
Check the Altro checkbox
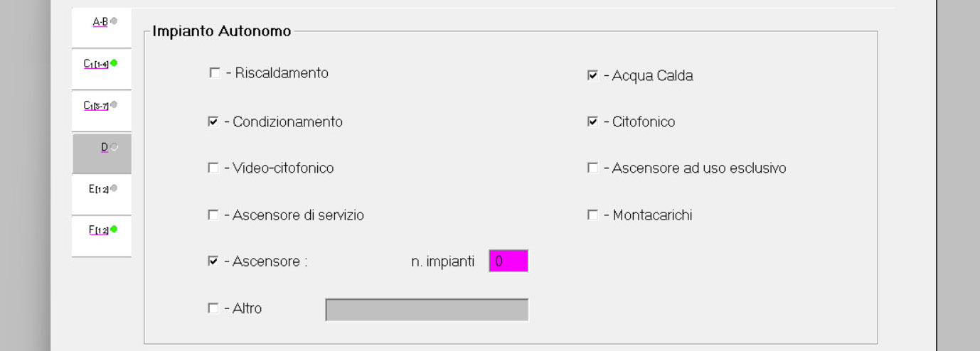pyautogui.click(x=213, y=308)
